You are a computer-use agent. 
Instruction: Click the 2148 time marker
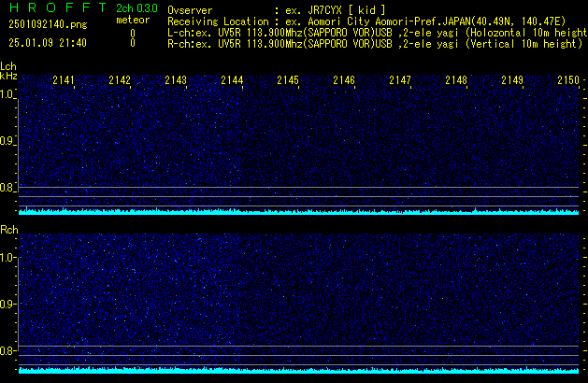tap(456, 80)
